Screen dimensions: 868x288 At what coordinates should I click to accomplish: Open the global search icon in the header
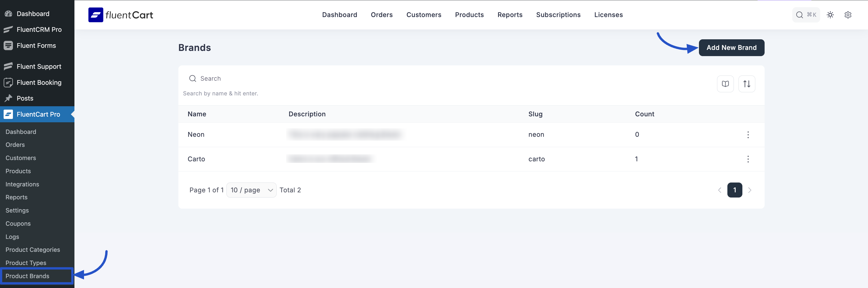[x=799, y=15]
